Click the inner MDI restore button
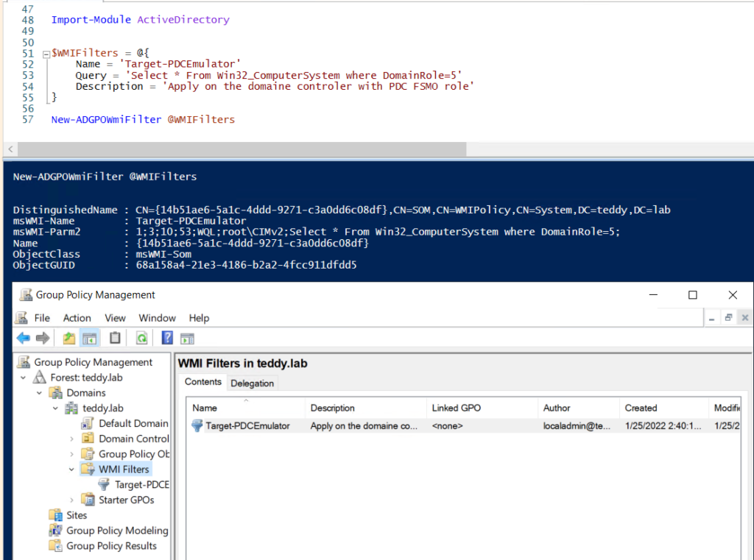 click(x=728, y=318)
